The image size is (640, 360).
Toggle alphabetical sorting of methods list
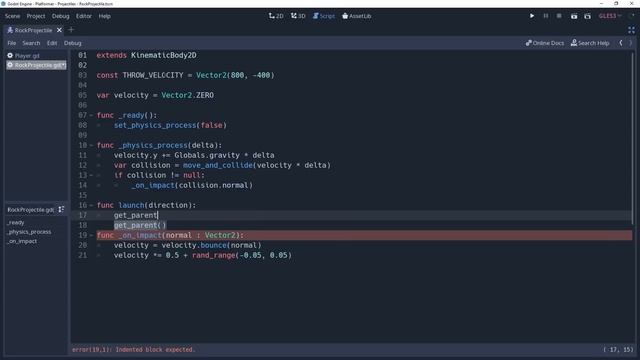(61, 209)
